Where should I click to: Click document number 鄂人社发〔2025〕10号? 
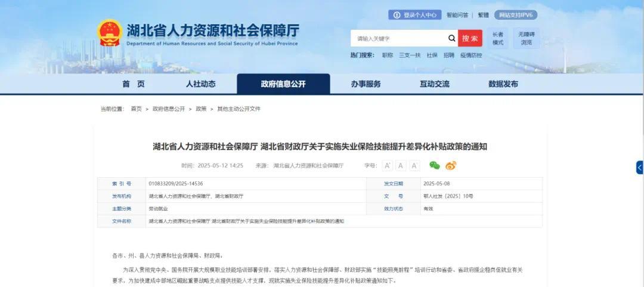pos(448,196)
